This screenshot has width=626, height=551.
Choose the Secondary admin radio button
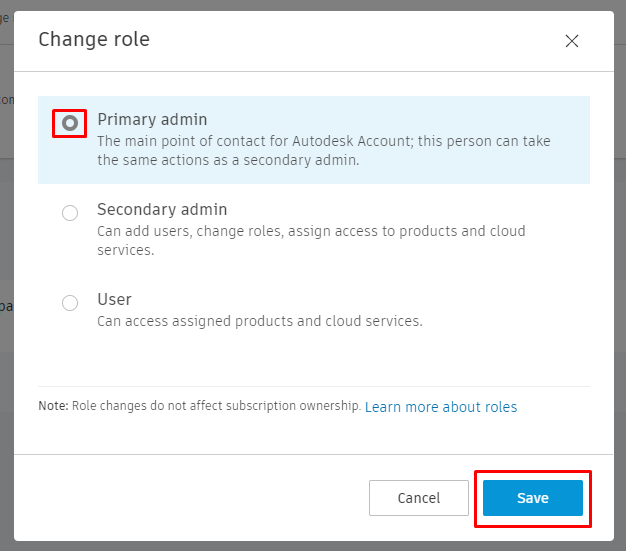point(70,213)
